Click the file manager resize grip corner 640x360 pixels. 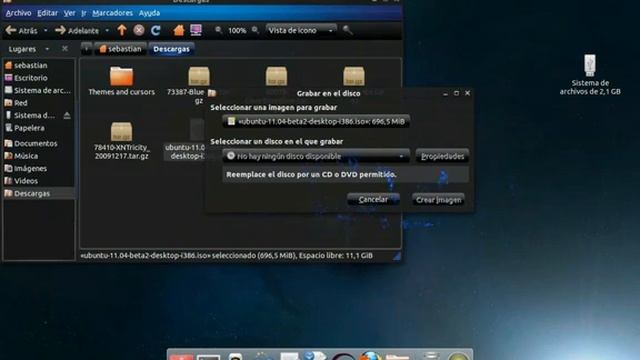click(396, 256)
